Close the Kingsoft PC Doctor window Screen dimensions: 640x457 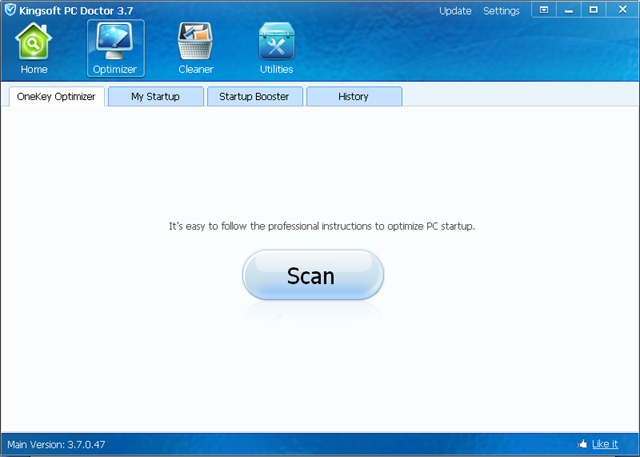[x=622, y=10]
